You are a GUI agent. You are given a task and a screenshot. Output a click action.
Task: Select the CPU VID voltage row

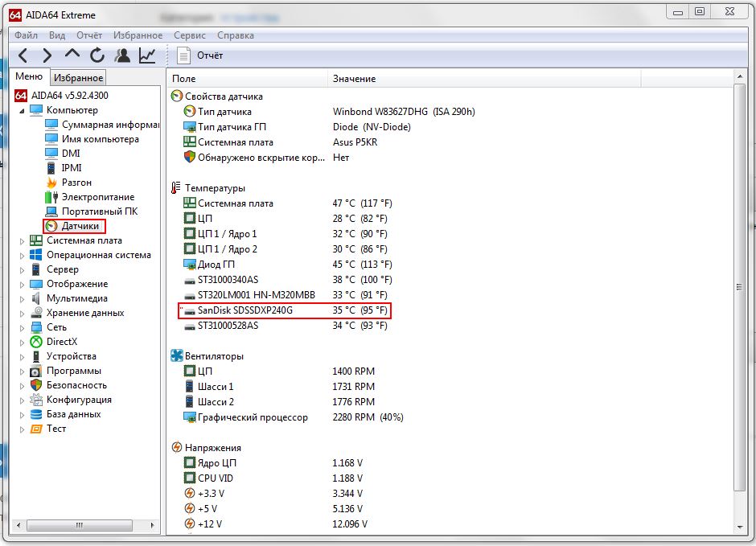[x=273, y=478]
